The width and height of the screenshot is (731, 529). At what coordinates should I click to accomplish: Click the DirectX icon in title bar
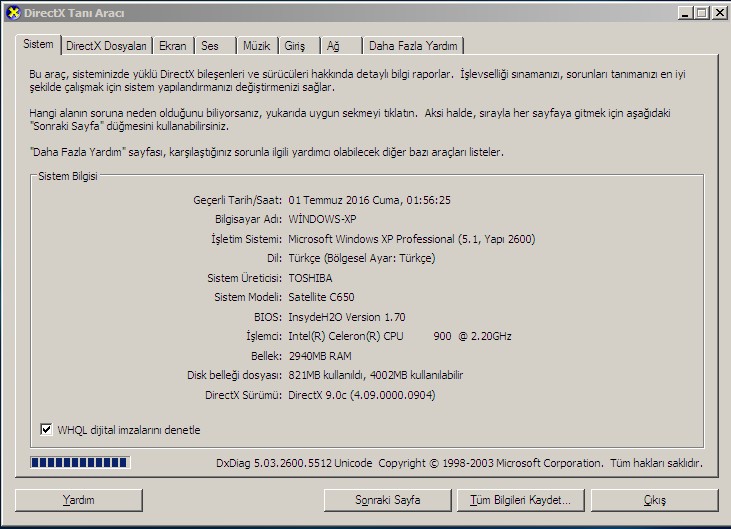point(12,12)
